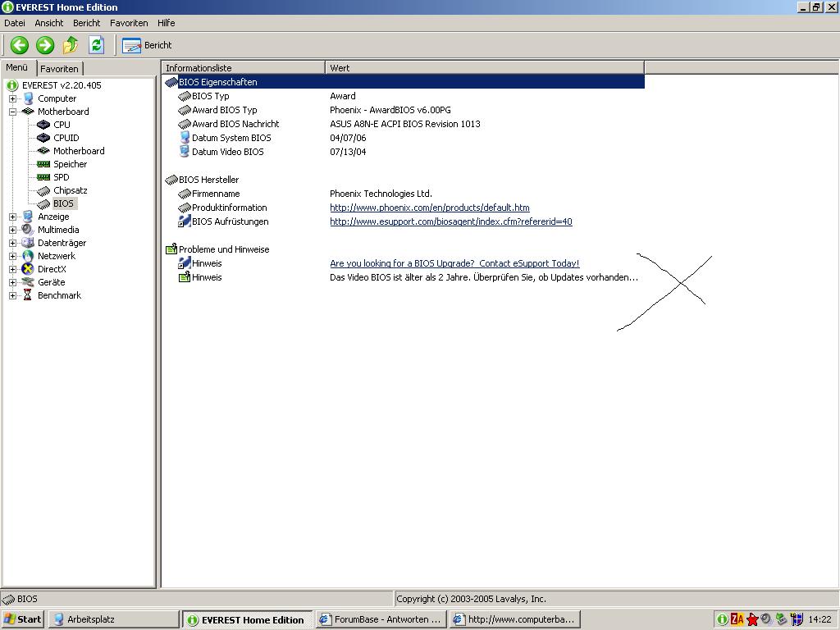This screenshot has width=840, height=630.
Task: Expand the Benchmark tree node
Action: point(13,295)
